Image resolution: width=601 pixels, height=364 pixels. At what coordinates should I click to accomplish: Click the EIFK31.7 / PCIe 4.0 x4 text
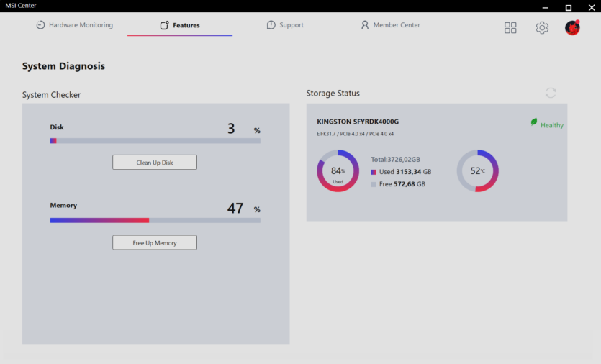pos(355,134)
